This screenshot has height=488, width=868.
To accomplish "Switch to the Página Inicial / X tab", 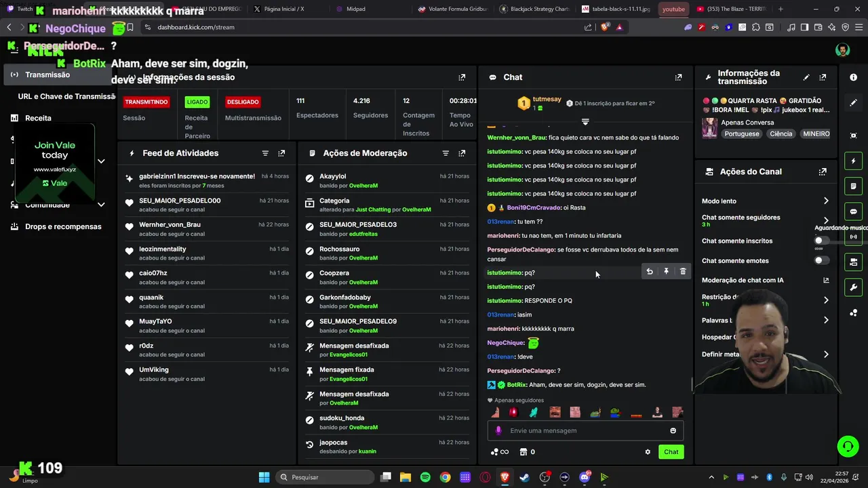I will point(283,9).
